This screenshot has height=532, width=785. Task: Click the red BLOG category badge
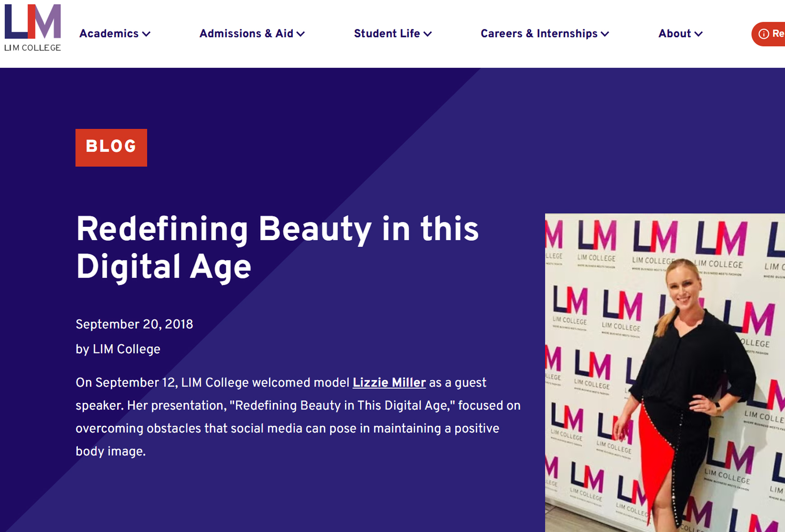point(111,147)
